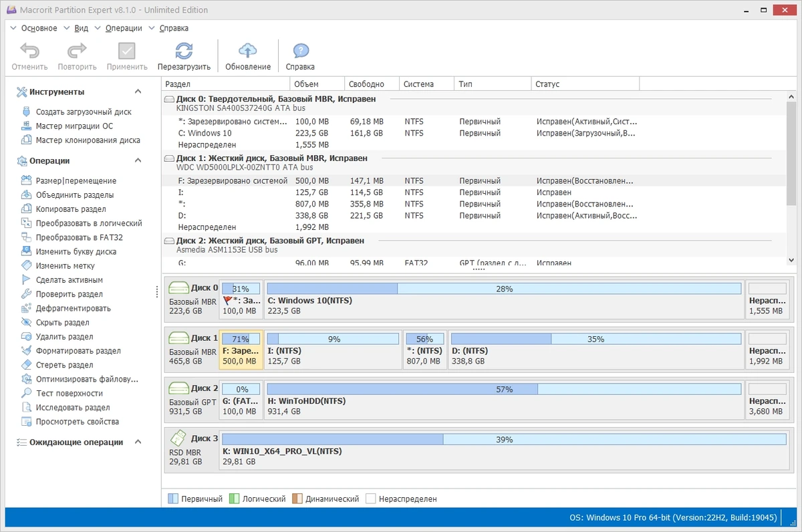Click the partition list scrollbar up arrow
802x532 pixels.
click(791, 96)
